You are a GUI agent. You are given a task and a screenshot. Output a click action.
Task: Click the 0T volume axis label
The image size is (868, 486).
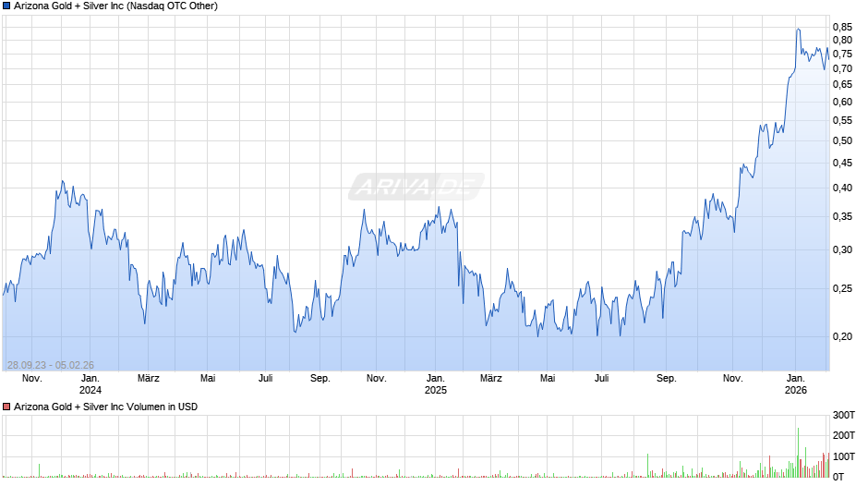838,477
